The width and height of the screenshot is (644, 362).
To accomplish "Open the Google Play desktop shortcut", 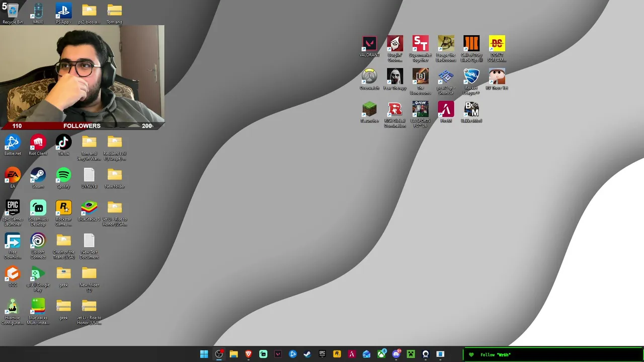I will [x=38, y=279].
